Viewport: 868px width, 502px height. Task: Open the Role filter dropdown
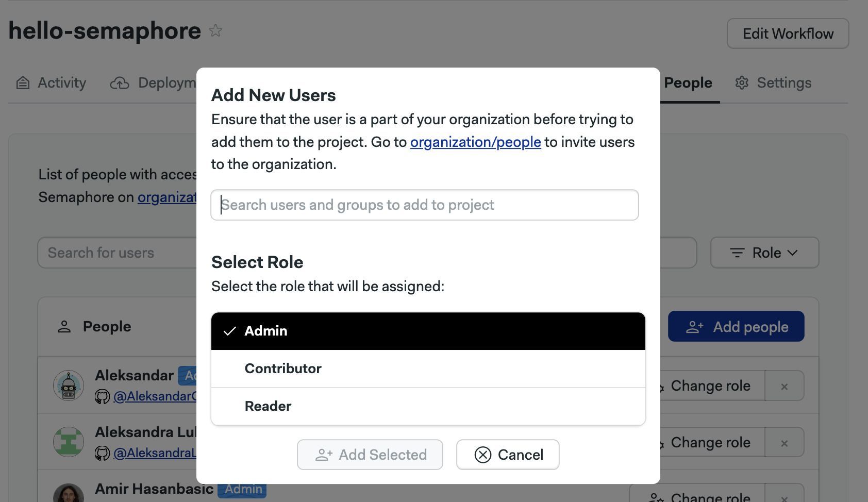[764, 253]
